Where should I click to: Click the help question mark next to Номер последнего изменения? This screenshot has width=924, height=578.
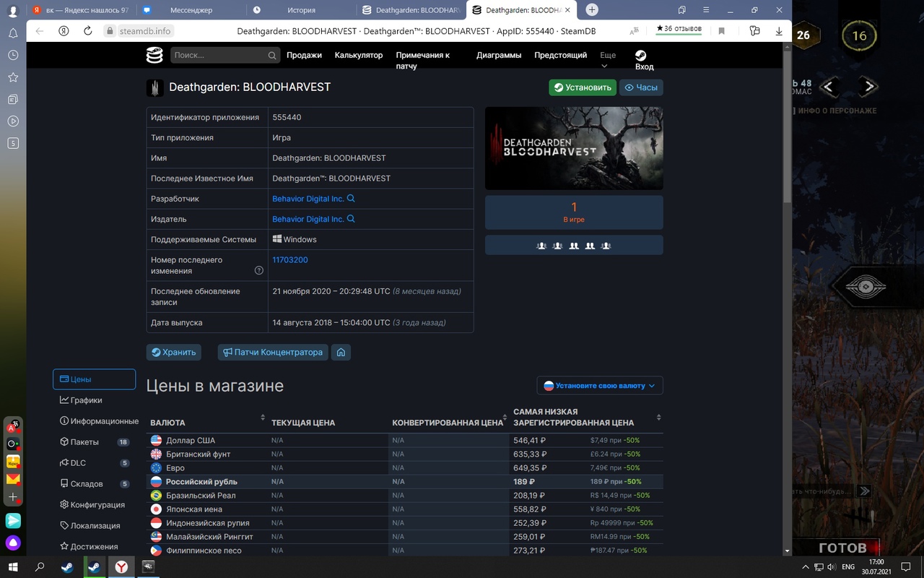(259, 271)
